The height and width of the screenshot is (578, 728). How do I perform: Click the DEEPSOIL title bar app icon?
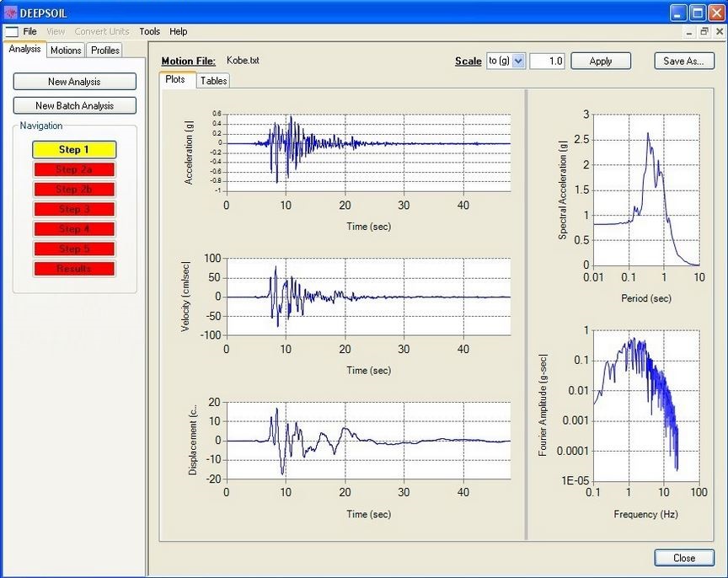click(x=11, y=13)
